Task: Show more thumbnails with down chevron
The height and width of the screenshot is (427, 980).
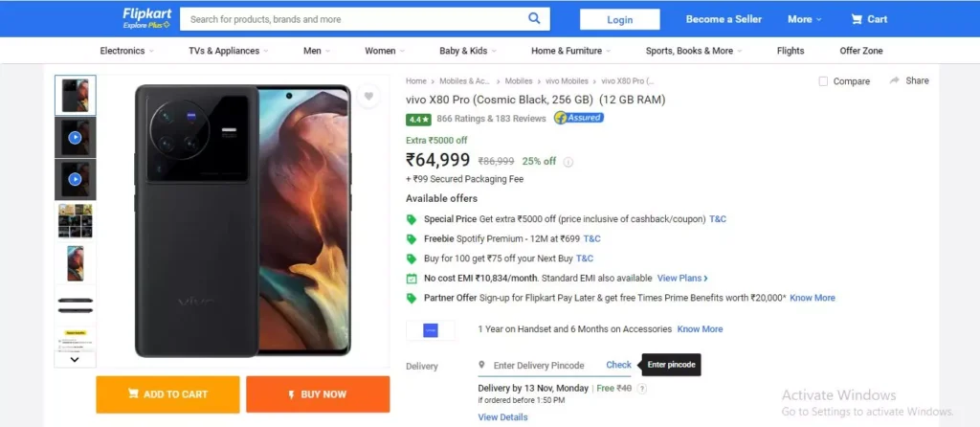Action: click(75, 359)
